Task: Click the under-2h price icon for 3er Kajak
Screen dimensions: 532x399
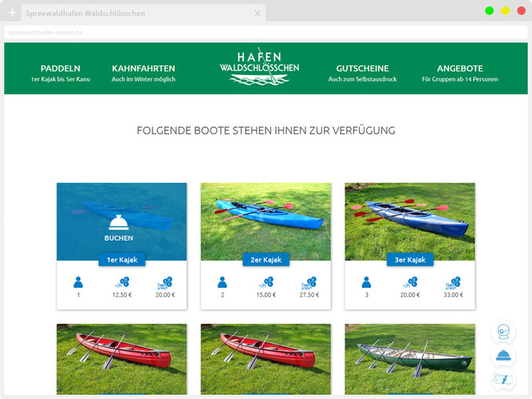Action: coord(410,282)
